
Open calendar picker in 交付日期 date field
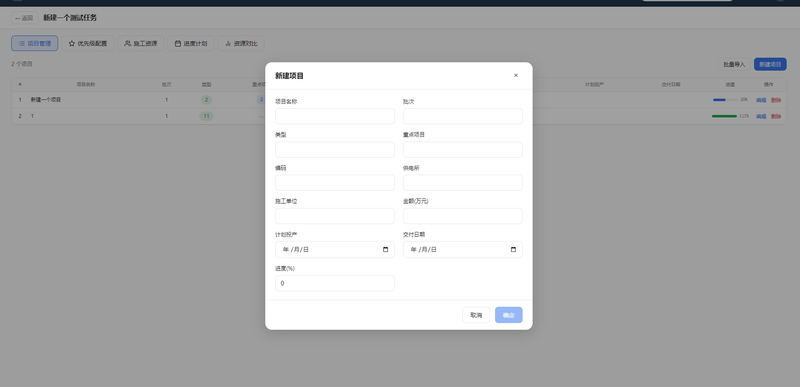pyautogui.click(x=513, y=249)
